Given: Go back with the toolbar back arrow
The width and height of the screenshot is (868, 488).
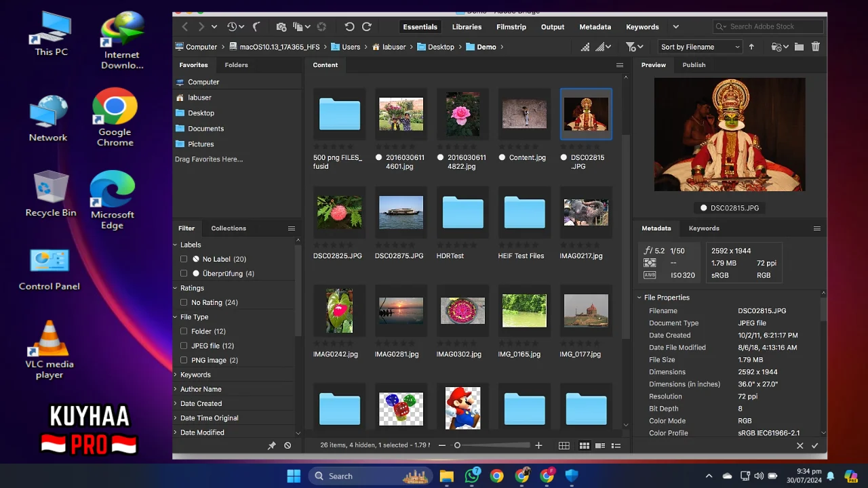Looking at the screenshot, I should coord(184,26).
